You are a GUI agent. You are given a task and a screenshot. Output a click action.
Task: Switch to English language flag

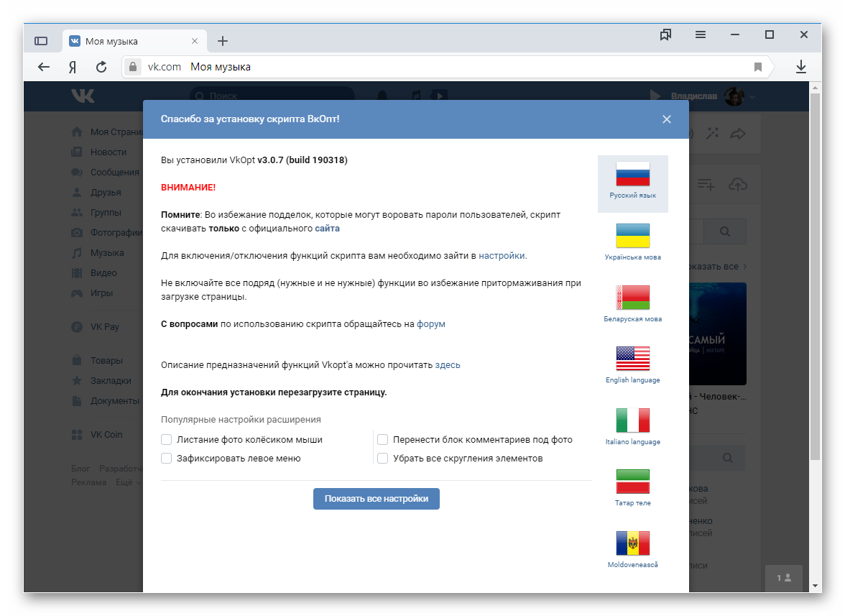pos(632,359)
